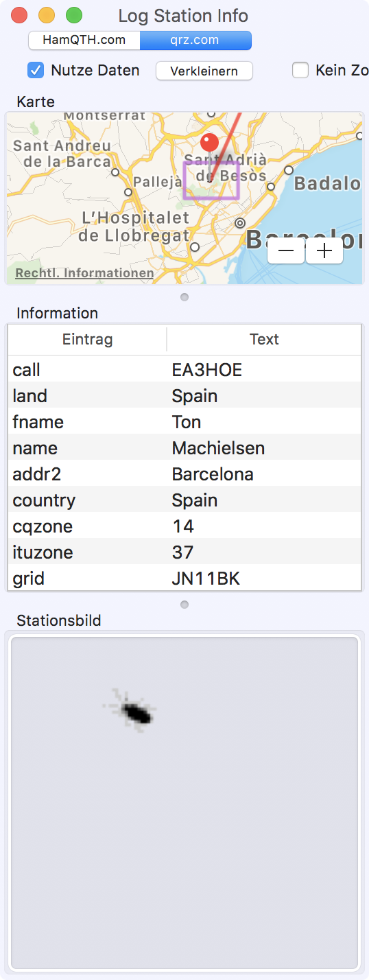Select the ituzone row value 37
Viewport: 369px width, 980px height.
[x=184, y=552]
